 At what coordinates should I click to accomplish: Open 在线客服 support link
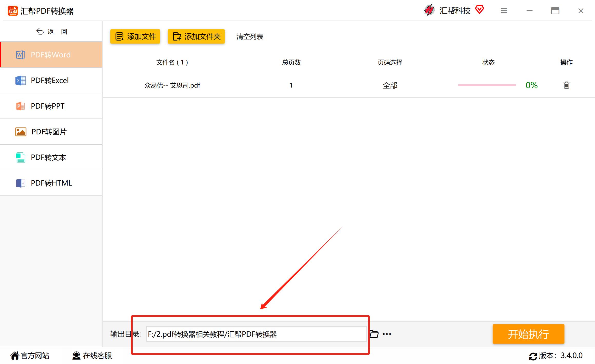coord(92,356)
